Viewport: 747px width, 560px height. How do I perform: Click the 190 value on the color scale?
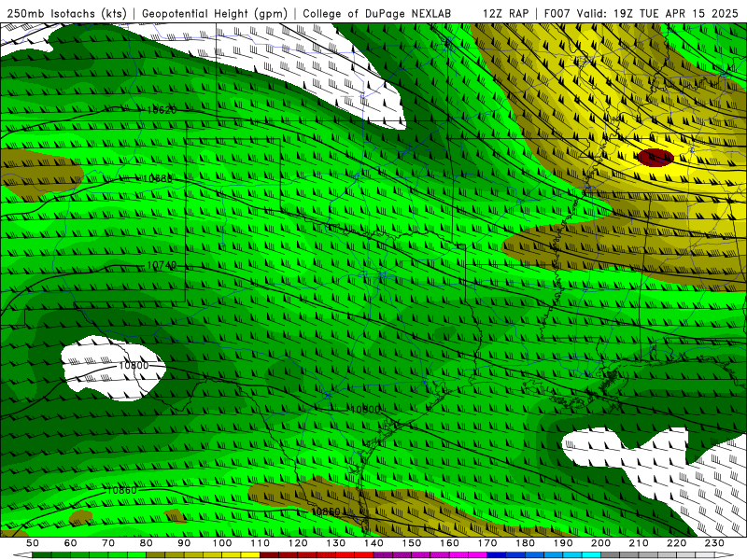point(563,543)
